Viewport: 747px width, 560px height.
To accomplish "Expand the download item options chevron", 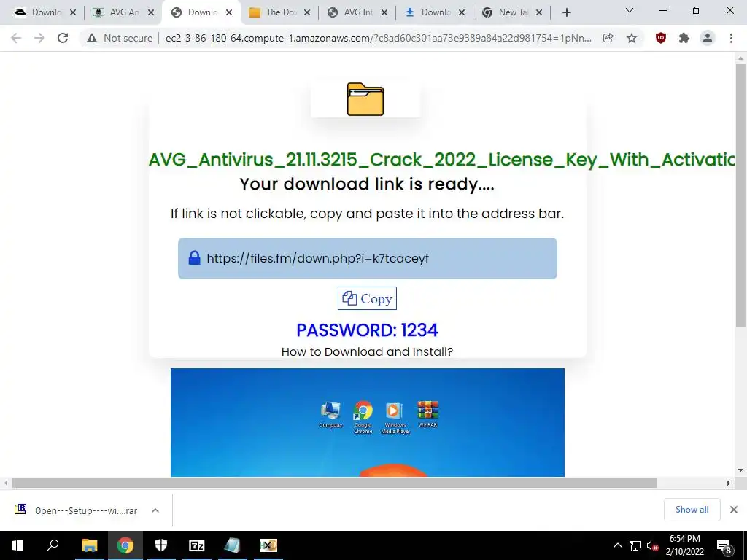I will click(155, 510).
